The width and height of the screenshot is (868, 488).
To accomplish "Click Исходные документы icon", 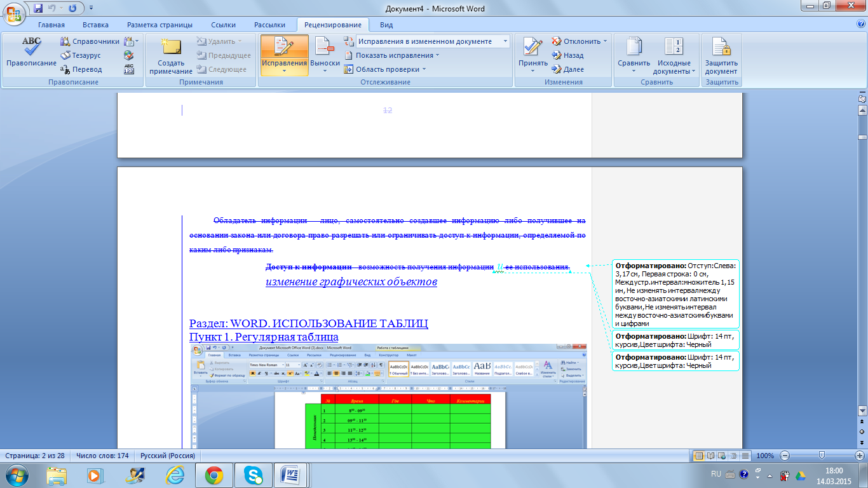I will click(674, 48).
